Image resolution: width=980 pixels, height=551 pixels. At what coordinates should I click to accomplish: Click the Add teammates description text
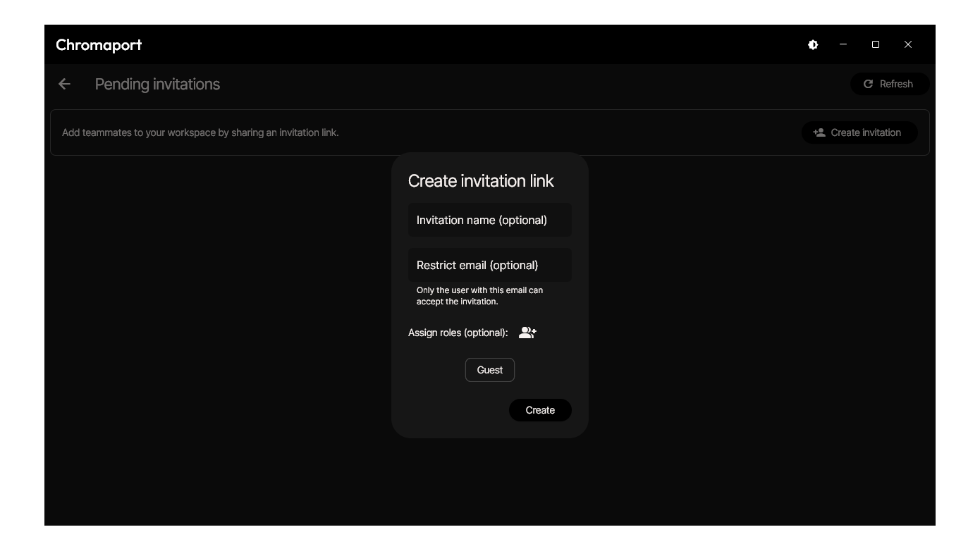(x=200, y=132)
